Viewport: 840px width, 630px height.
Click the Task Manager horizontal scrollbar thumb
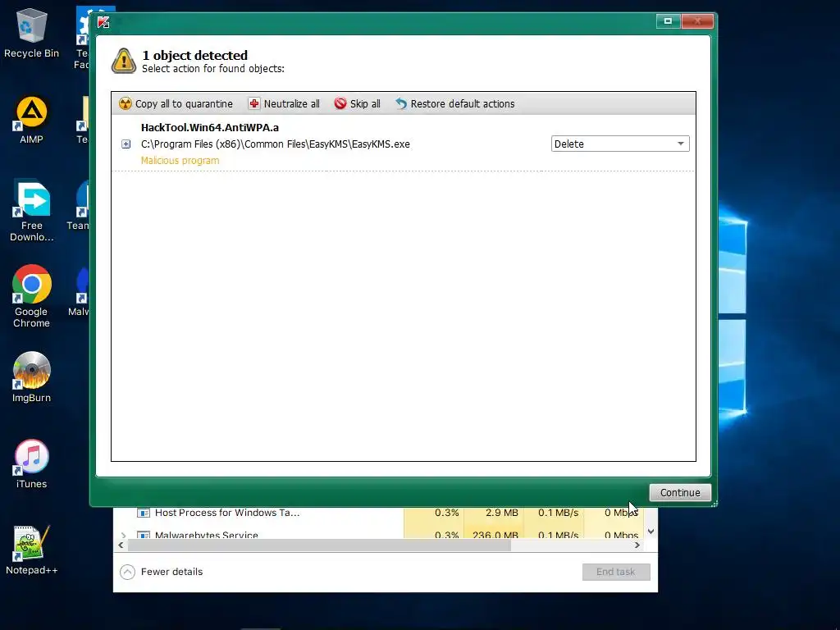coord(319,546)
